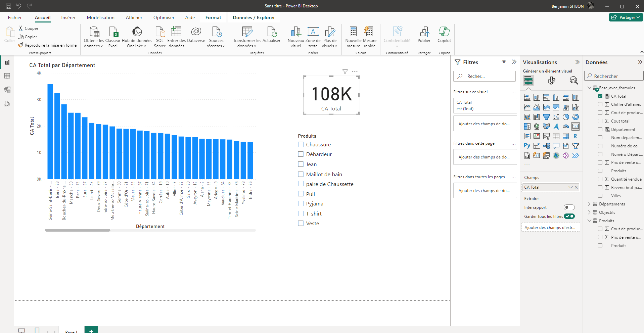This screenshot has height=333, width=644.
Task: Click Nouvelle mesure in the ribbon
Action: click(353, 37)
